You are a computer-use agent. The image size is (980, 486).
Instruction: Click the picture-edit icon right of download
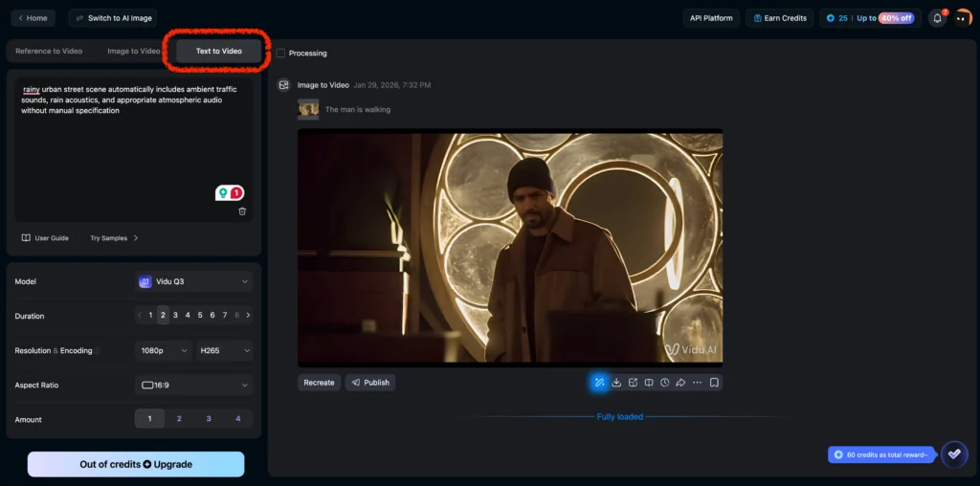(633, 383)
